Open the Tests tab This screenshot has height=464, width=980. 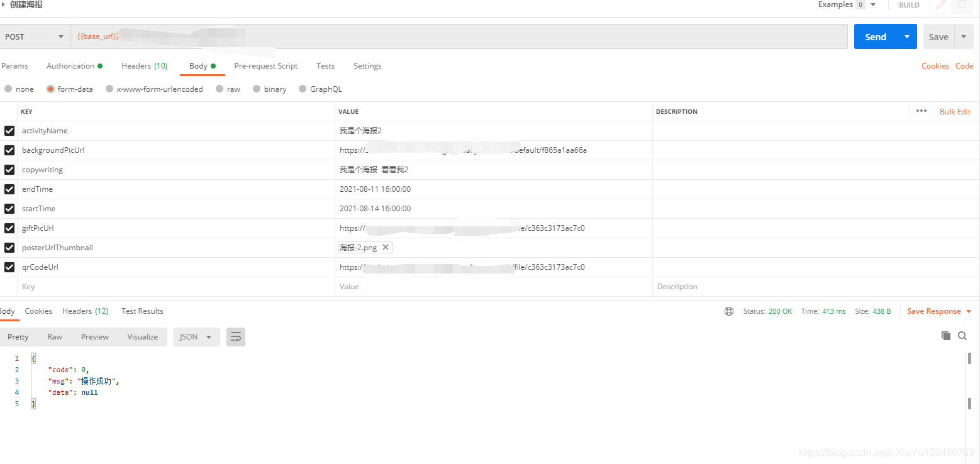point(325,66)
